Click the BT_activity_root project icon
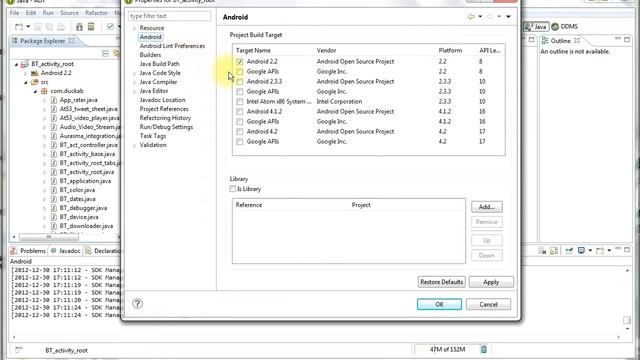640x360 pixels. [x=25, y=64]
